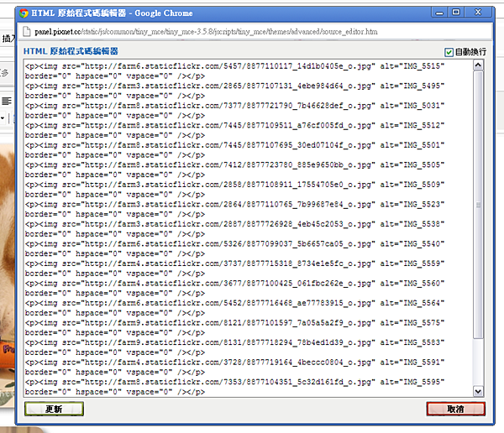
Task: Toggle the 自動換行 word wrap checkbox
Action: click(449, 52)
